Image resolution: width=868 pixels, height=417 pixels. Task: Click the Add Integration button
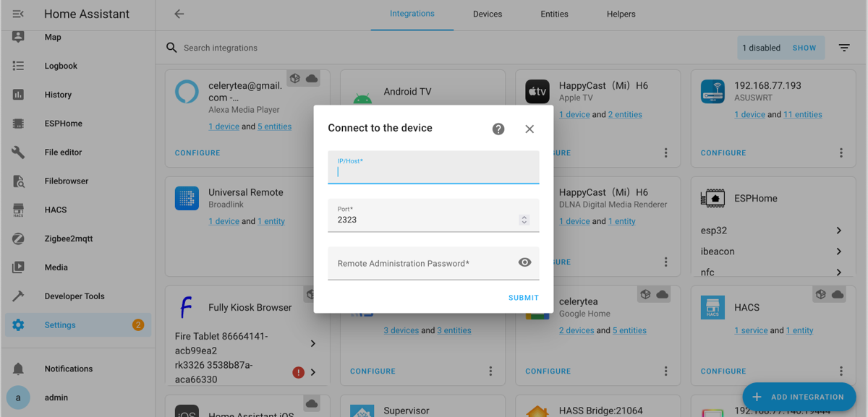799,397
